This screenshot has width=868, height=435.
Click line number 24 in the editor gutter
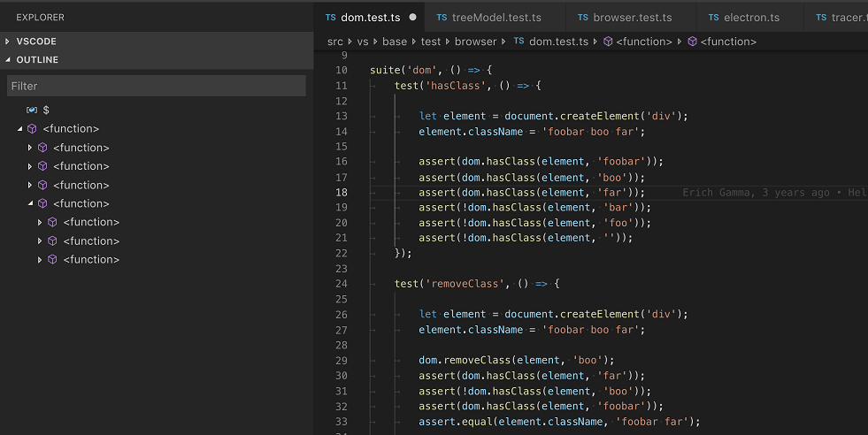(x=342, y=284)
